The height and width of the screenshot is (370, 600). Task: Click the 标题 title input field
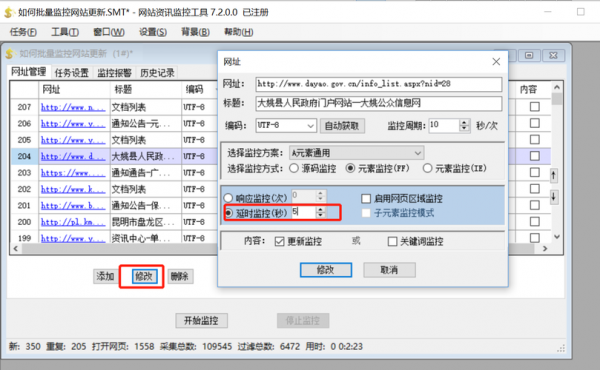(378, 103)
